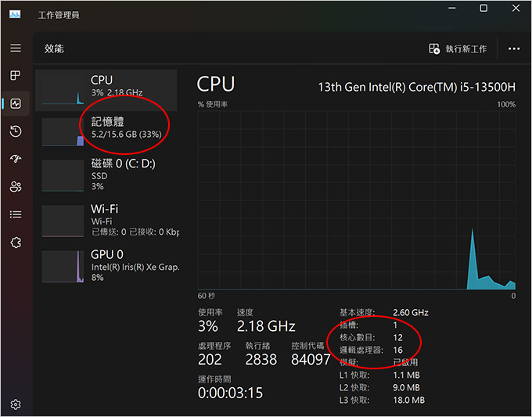Open the App history page icon
Screen dimensions: 532x417
point(16,131)
